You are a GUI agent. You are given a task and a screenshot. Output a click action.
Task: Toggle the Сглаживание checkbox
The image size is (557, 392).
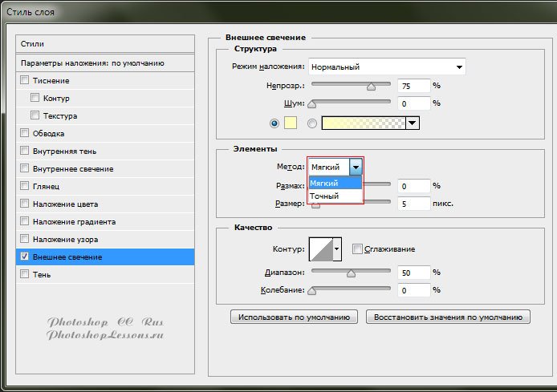tap(357, 249)
